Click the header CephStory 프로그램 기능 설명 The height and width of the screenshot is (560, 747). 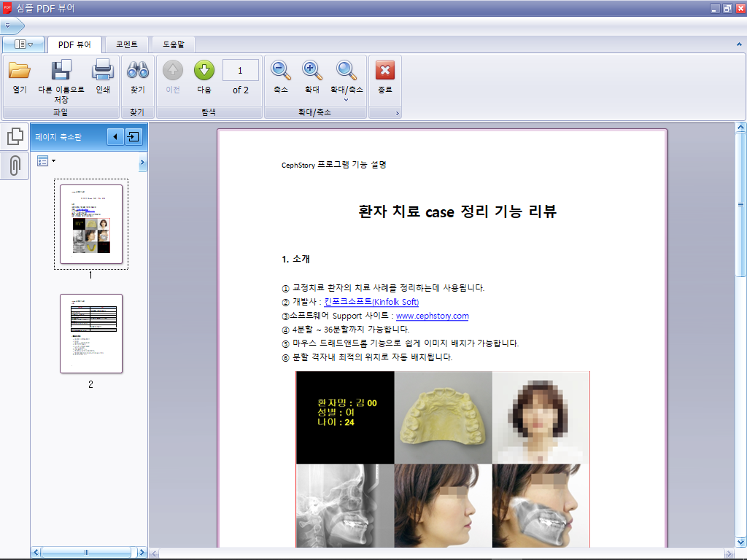(x=334, y=165)
